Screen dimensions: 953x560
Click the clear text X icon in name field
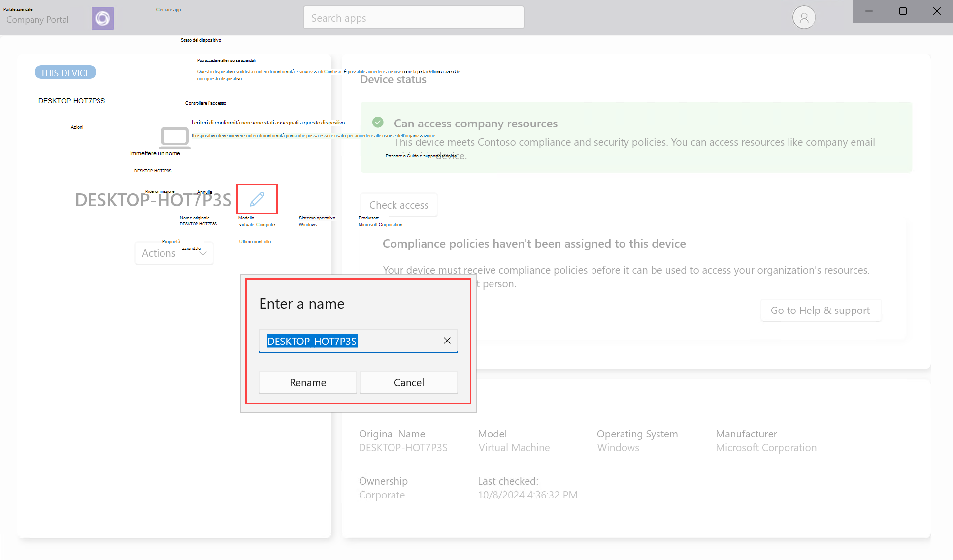click(x=448, y=340)
